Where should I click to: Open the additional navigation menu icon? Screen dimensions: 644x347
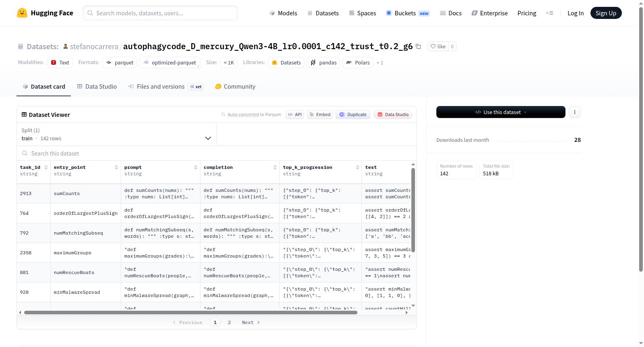pos(549,13)
